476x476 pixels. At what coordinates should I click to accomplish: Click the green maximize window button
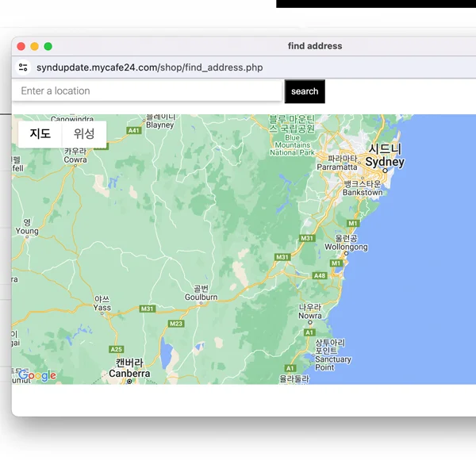(48, 46)
